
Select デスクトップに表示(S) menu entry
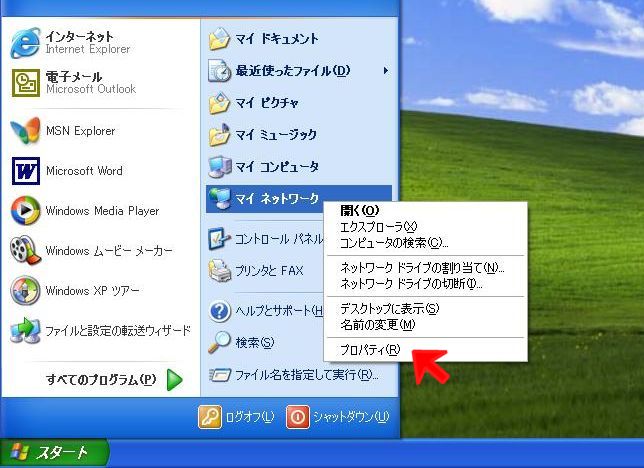389,308
